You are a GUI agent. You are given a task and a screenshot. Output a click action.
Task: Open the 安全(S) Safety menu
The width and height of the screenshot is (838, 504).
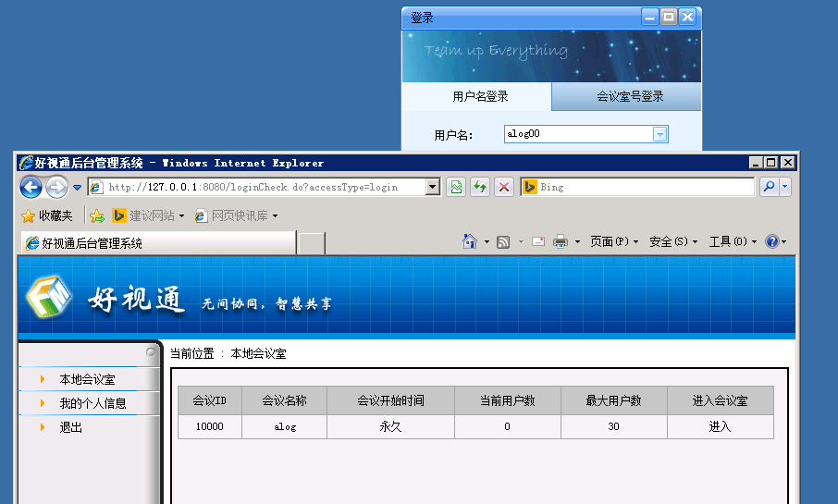673,241
